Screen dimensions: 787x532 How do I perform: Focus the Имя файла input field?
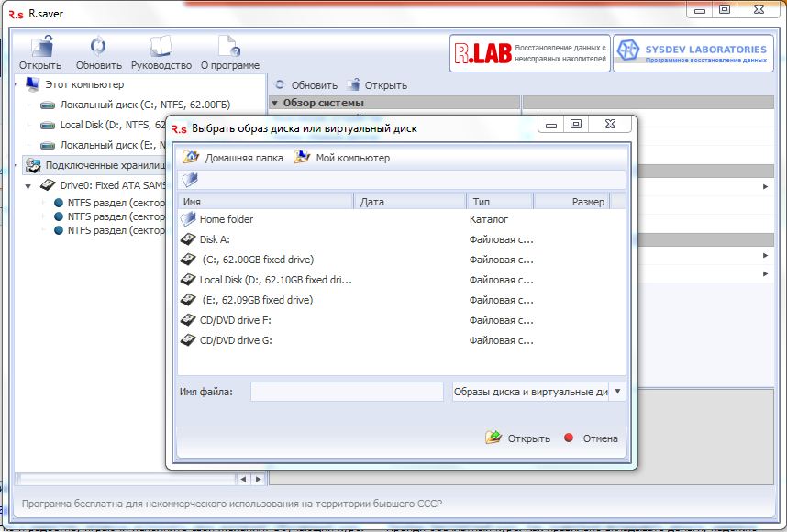pos(347,392)
